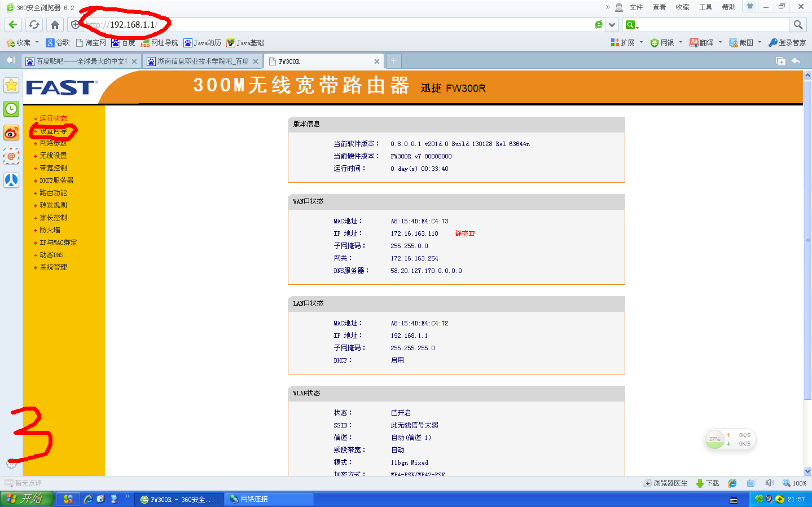Expand the 截图 screenshot dropdown
This screenshot has height=507, width=812.
pyautogui.click(x=760, y=42)
